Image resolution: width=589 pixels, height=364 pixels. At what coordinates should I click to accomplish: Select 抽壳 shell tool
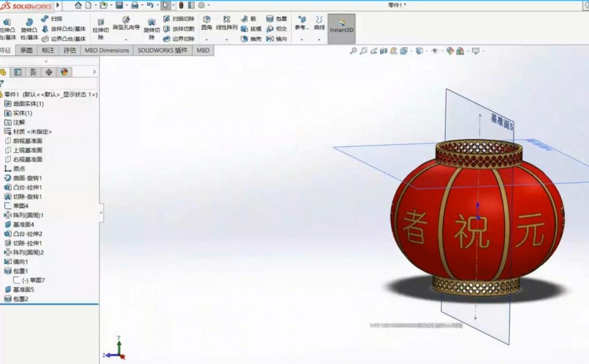tap(251, 39)
